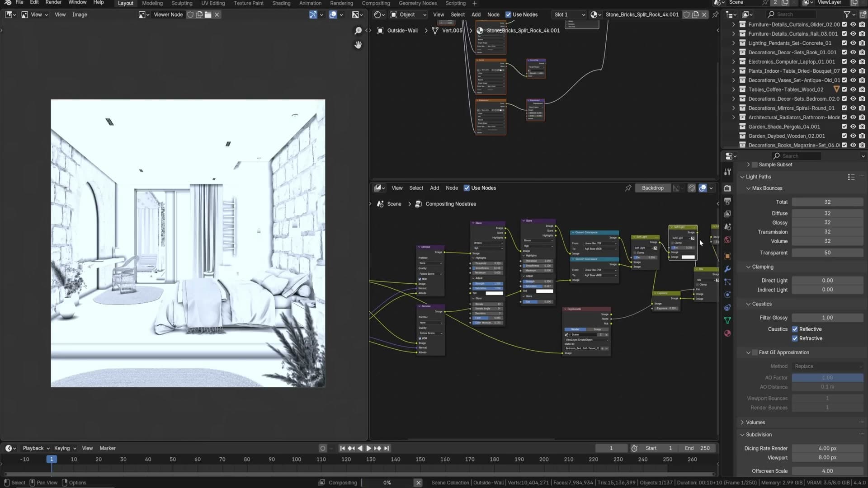The image size is (868, 488).
Task: Click the Outside-Wall breadcrumb in shader editor
Action: pyautogui.click(x=402, y=31)
